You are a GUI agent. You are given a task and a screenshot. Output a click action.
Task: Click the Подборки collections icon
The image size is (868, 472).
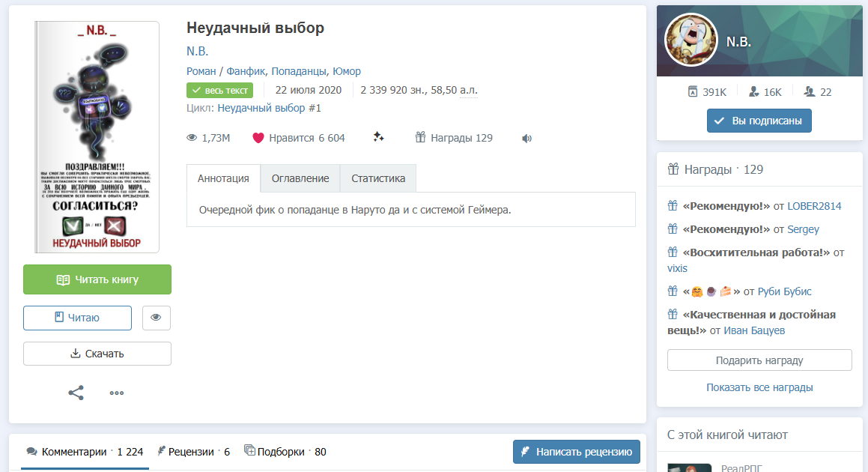tap(249, 450)
